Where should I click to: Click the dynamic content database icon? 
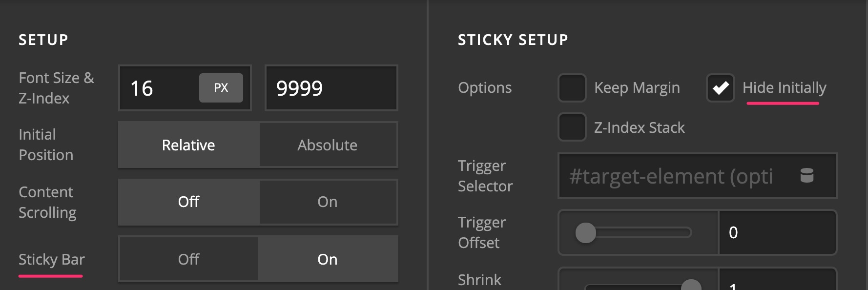pos(807,175)
